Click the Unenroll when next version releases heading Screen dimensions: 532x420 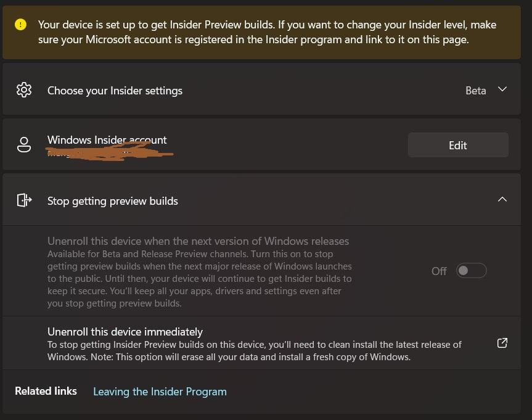(x=198, y=241)
